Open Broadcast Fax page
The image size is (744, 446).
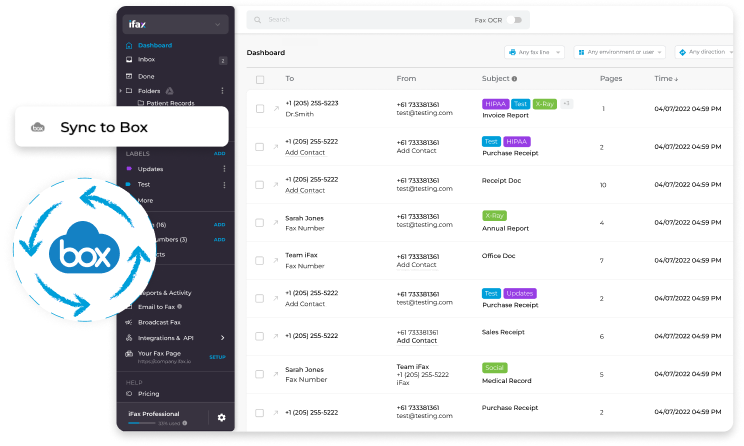(159, 323)
